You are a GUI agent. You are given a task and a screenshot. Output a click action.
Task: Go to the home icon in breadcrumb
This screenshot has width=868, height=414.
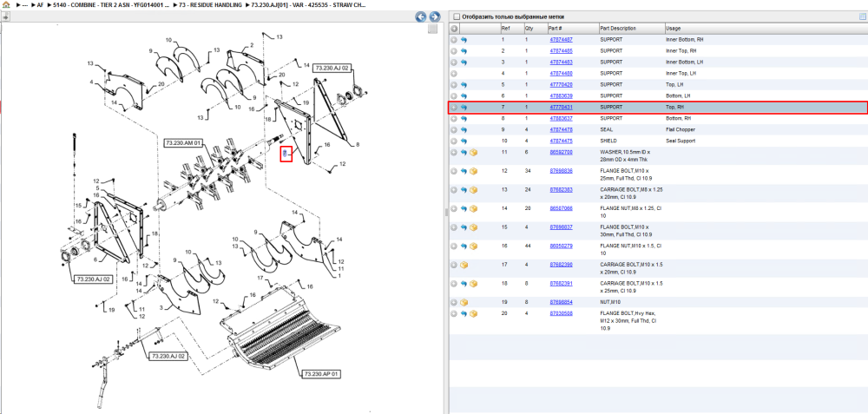[6, 3]
